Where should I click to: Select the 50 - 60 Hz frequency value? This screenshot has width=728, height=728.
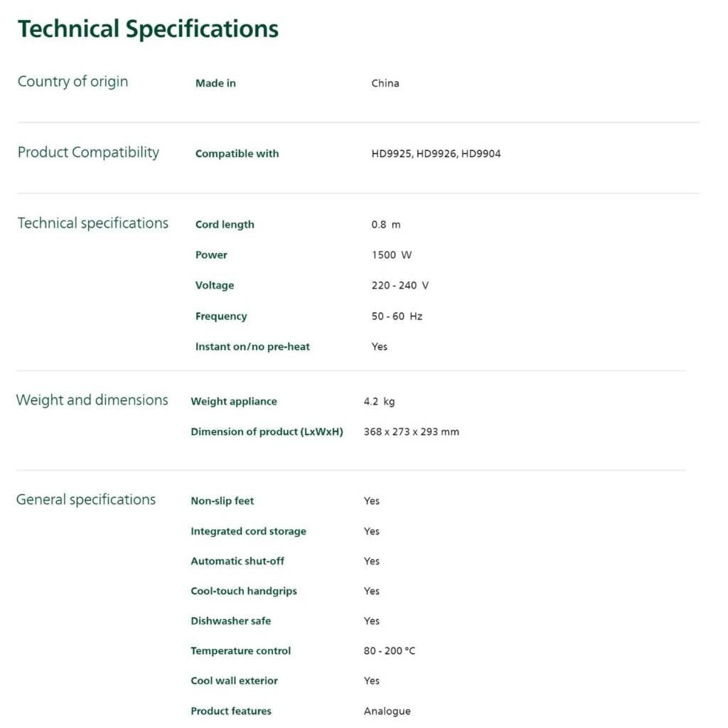[x=397, y=316]
